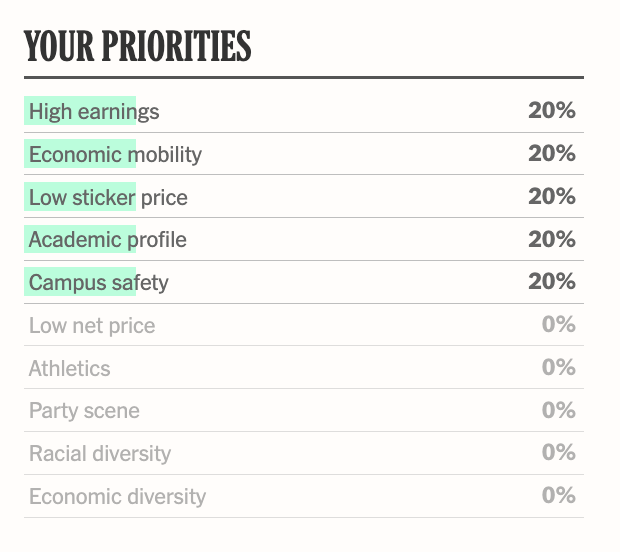
Task: Select the 20% beside Low sticker price
Action: point(552,197)
